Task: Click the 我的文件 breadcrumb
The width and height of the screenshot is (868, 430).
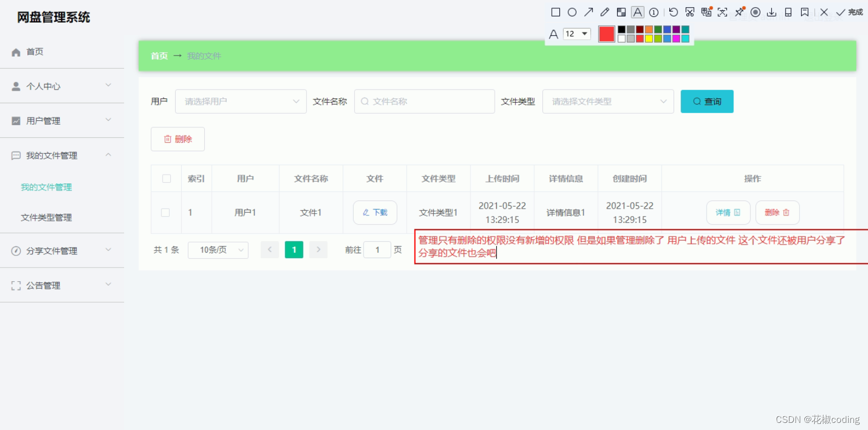Action: click(204, 56)
